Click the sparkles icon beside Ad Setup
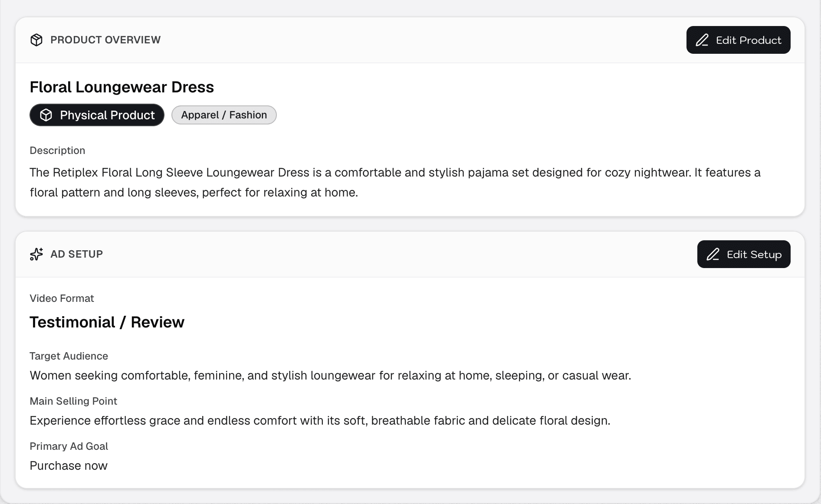Image resolution: width=821 pixels, height=504 pixels. [36, 254]
